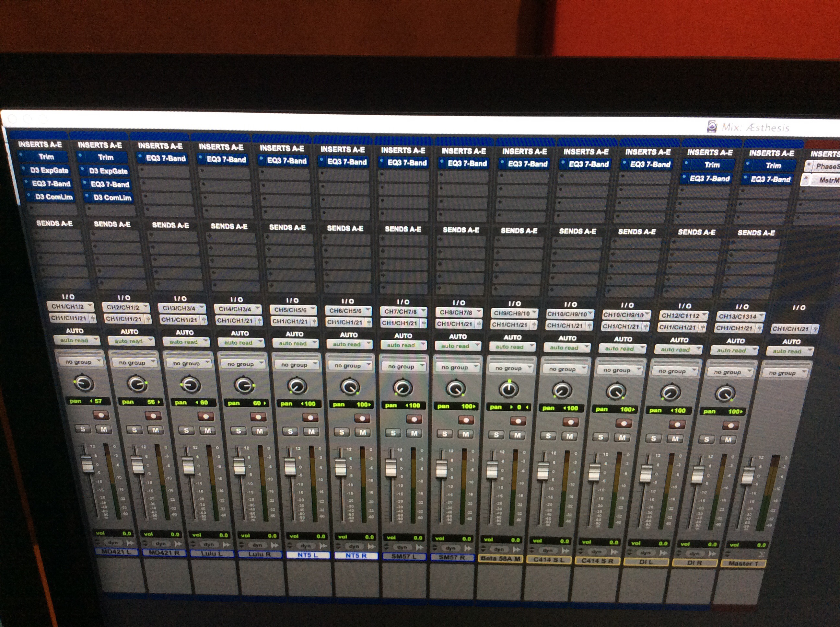Click pan knob of Beta 58A M channel

point(508,389)
